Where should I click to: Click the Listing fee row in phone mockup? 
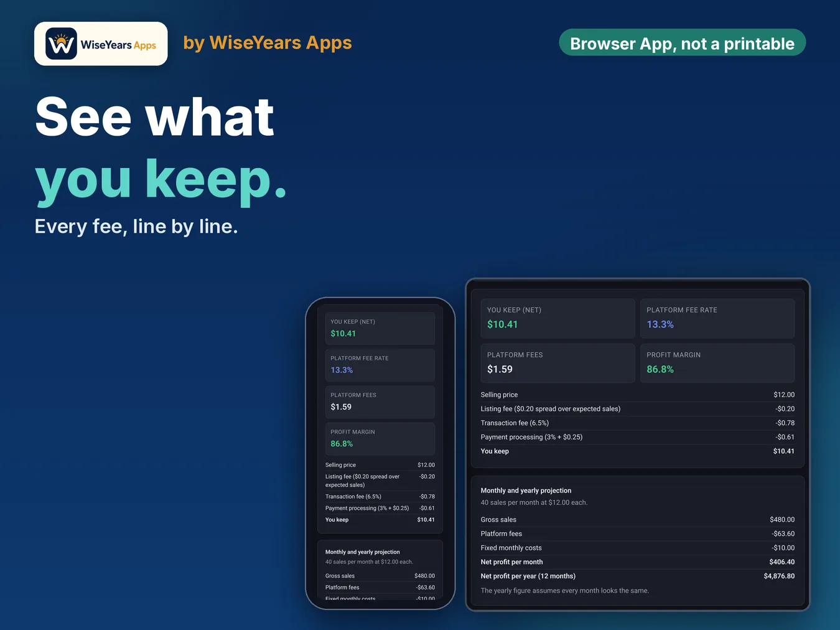pos(380,481)
